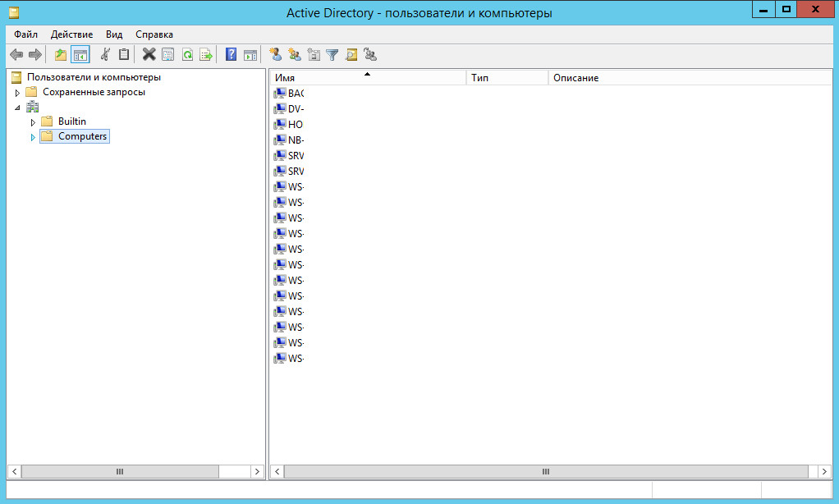Sort list by the Имя column
This screenshot has width=839, height=504.
point(368,78)
